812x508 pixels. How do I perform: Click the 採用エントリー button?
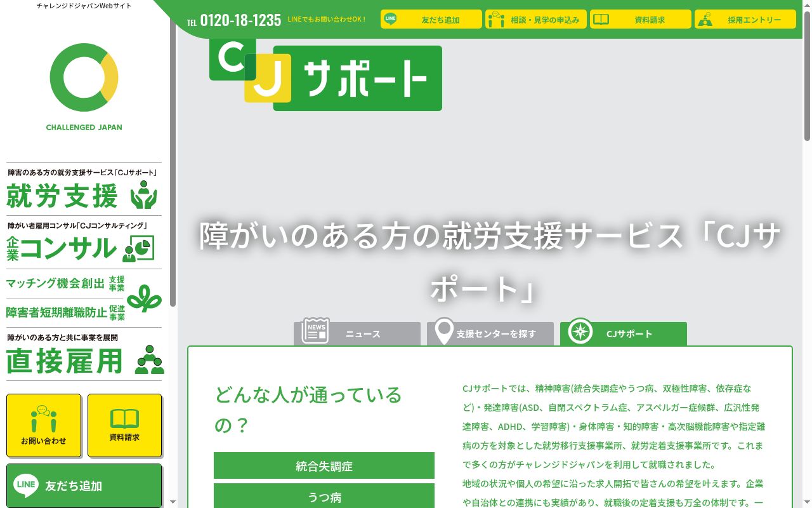(745, 19)
